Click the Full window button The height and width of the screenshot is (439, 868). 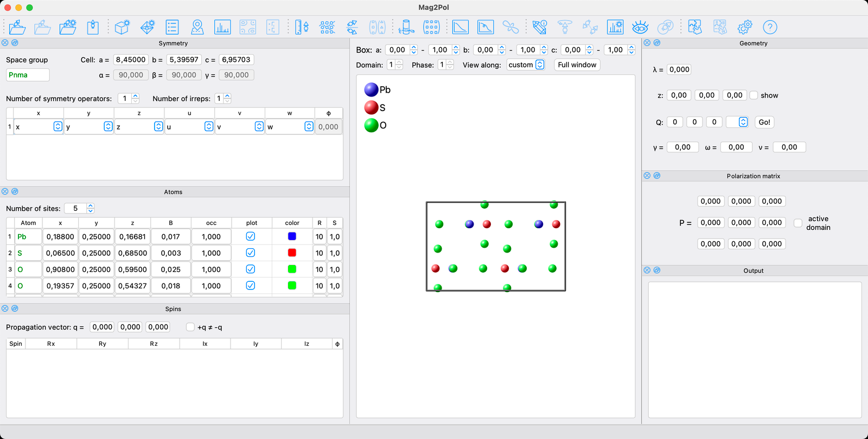(577, 64)
